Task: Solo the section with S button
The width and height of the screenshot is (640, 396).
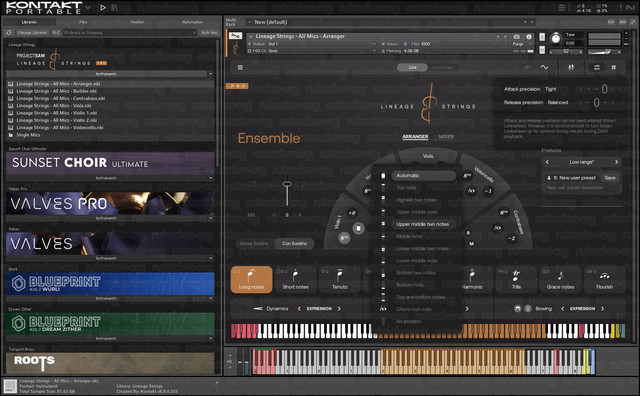Action: pyautogui.click(x=468, y=233)
